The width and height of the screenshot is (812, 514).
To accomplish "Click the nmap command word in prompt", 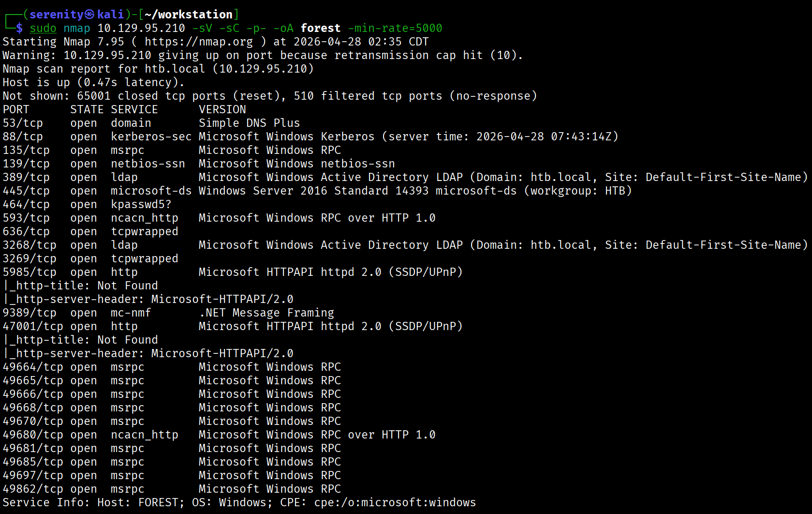I will [x=77, y=28].
